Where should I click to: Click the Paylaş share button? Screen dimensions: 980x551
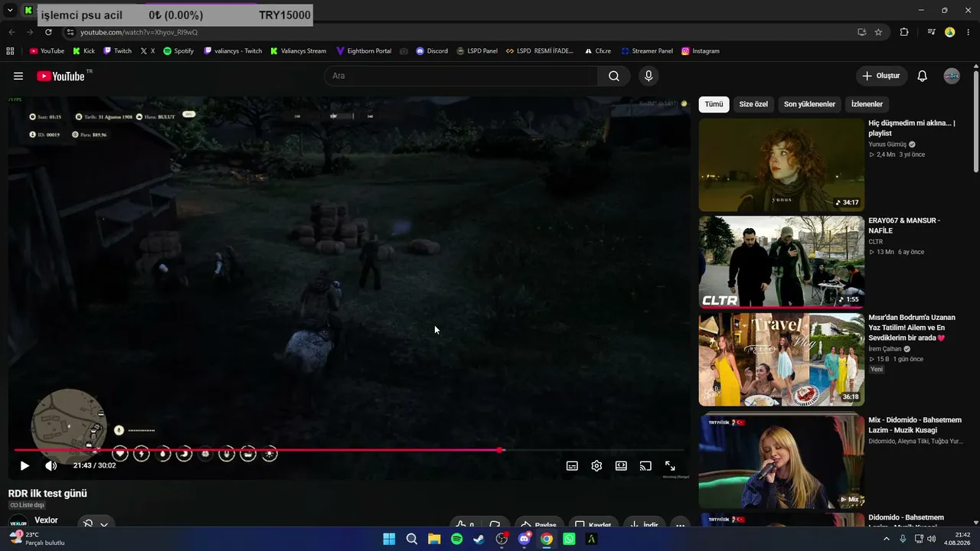point(538,525)
